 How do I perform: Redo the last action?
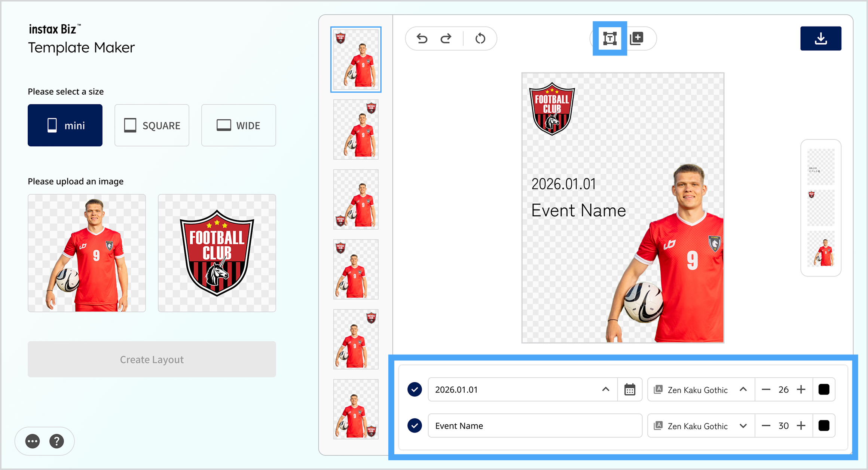[x=446, y=38]
